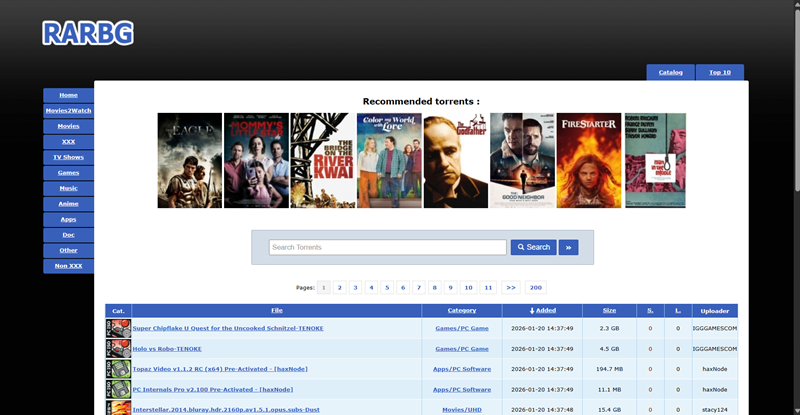Open the Catalog tab
Image resolution: width=800 pixels, height=415 pixels.
point(671,72)
